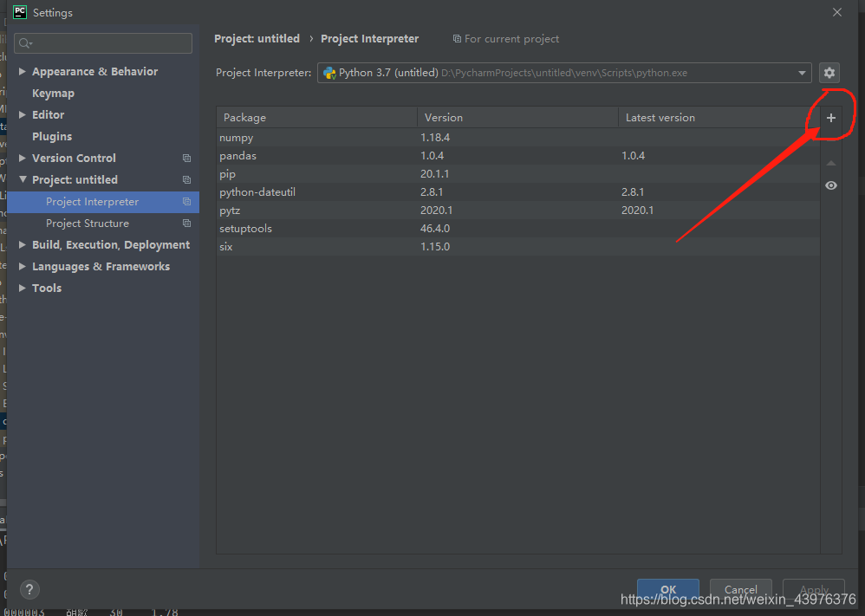Viewport: 865px width, 616px height.
Task: Click the plus icon to install package
Action: click(831, 118)
